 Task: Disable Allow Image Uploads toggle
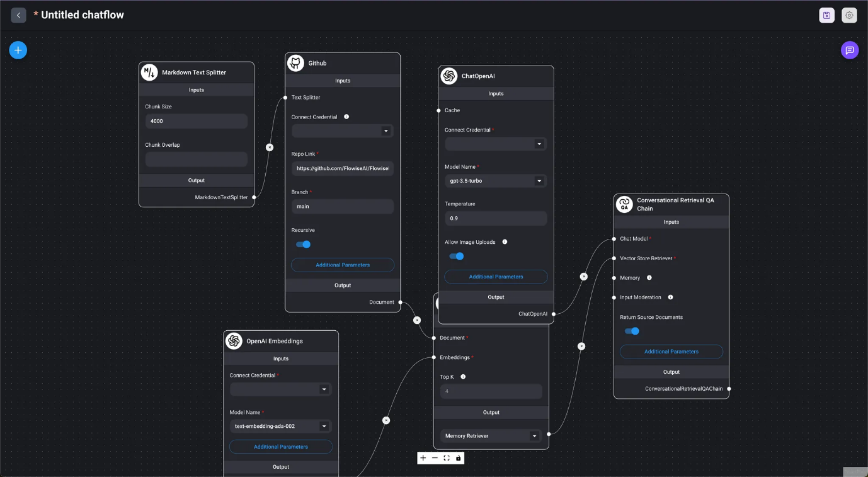coord(457,256)
